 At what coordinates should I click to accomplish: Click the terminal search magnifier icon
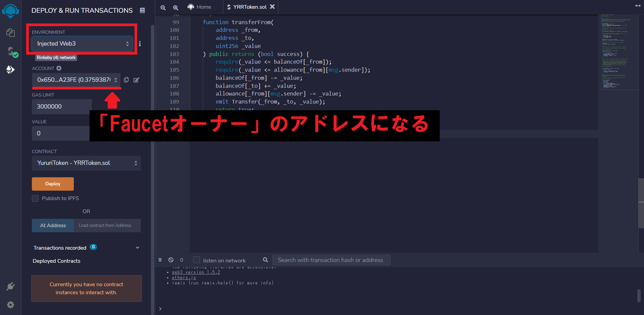(x=265, y=260)
